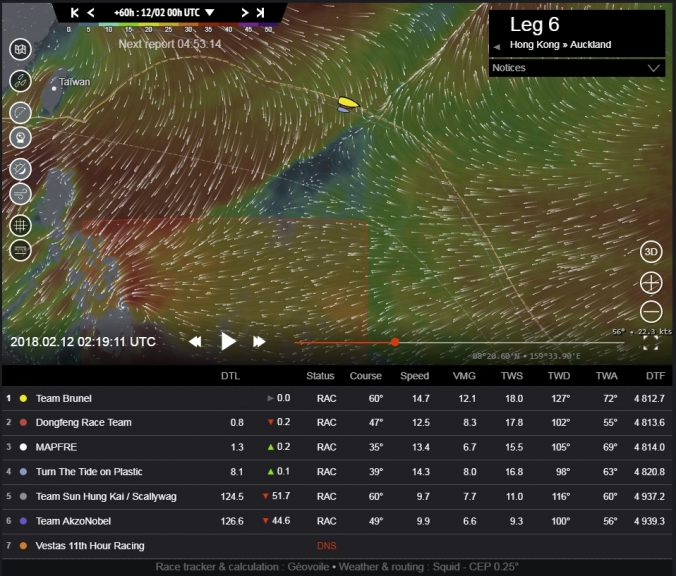This screenshot has width=676, height=576.
Task: Click the blue boat marker on map
Action: tap(343, 110)
